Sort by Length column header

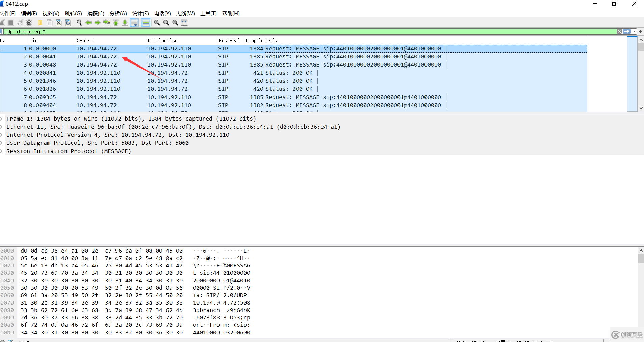click(x=254, y=41)
